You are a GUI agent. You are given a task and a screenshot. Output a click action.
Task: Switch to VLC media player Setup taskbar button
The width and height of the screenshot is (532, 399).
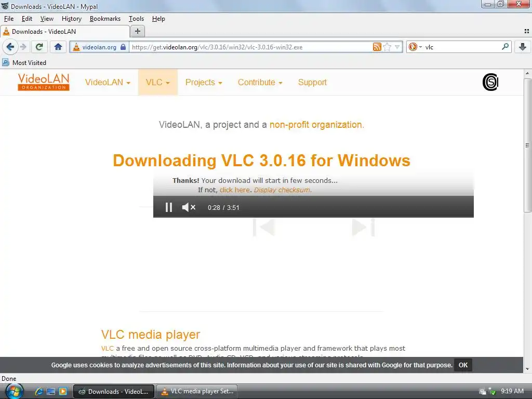197,391
